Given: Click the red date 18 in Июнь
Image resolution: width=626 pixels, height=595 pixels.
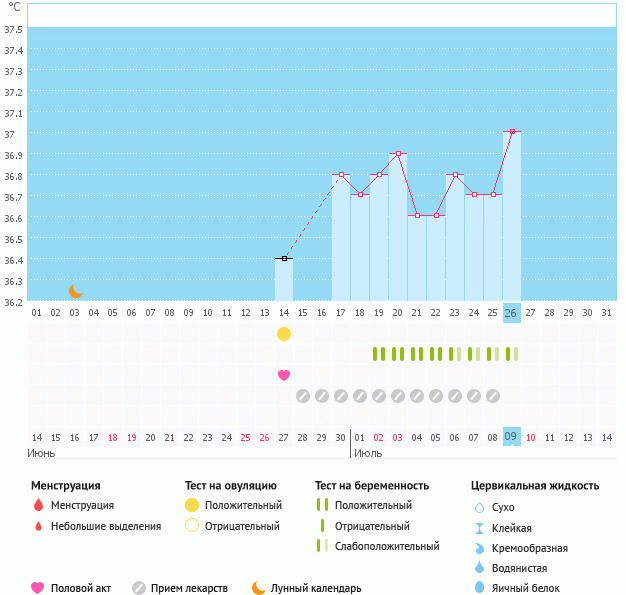Looking at the screenshot, I should point(113,437).
